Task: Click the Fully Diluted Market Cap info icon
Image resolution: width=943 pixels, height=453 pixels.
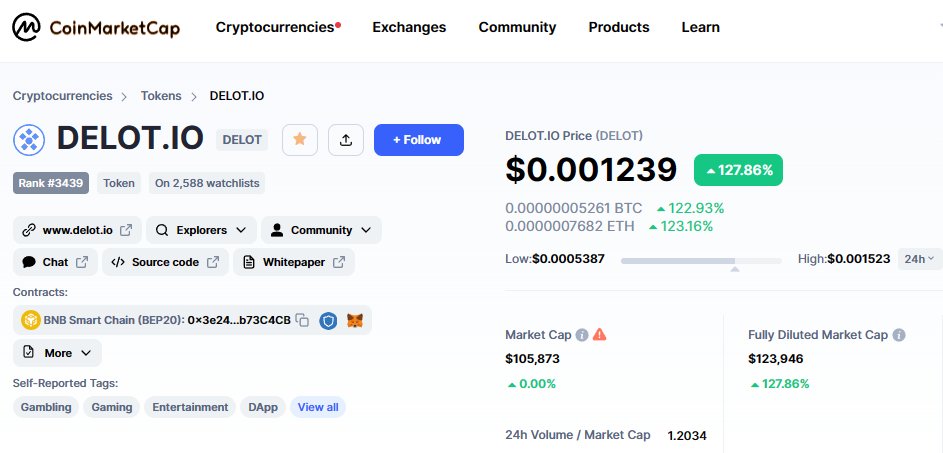Action: point(898,335)
